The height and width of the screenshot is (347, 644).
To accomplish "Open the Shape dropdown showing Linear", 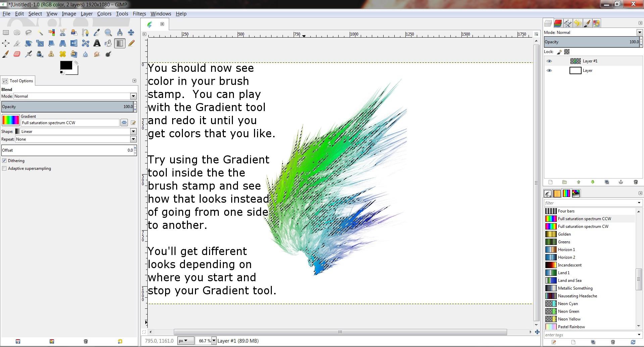I will (133, 132).
